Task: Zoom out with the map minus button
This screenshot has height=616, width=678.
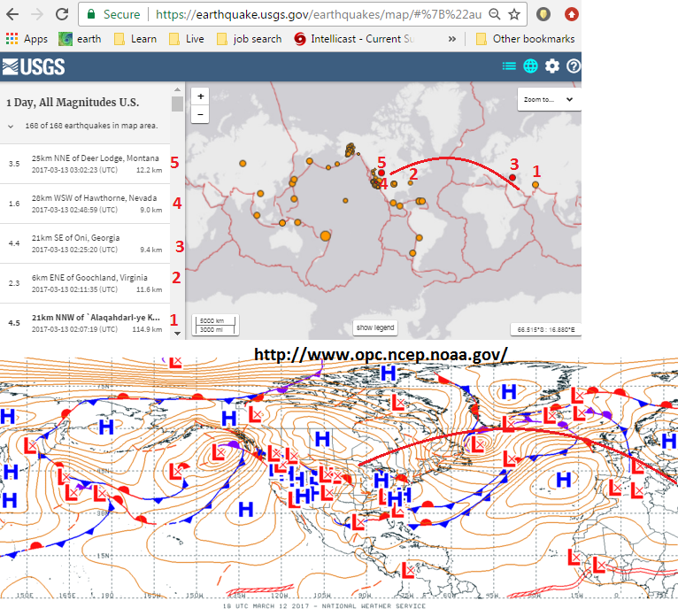Action: [200, 114]
